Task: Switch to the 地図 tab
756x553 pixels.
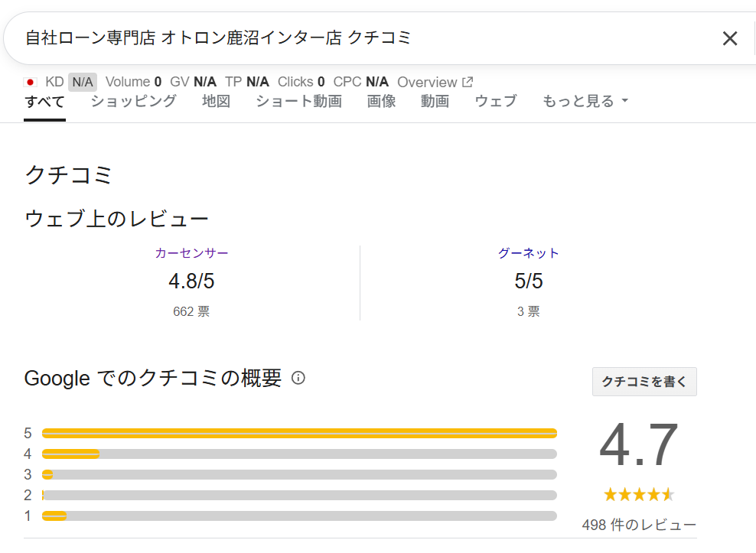Action: pyautogui.click(x=216, y=101)
